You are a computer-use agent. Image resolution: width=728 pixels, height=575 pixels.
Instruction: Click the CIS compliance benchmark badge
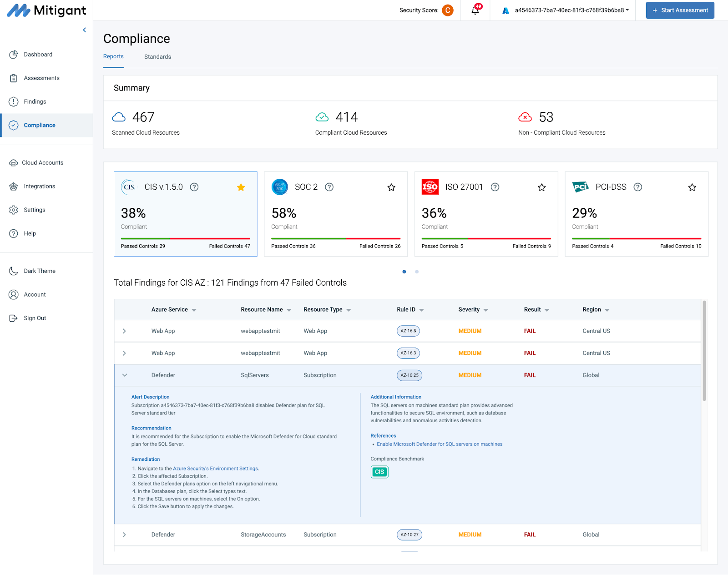(x=379, y=472)
